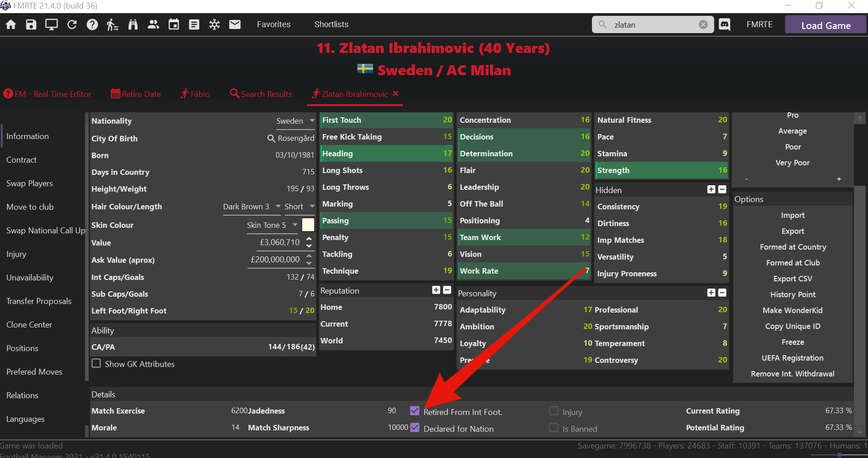This screenshot has height=458, width=868.
Task: Click the plus icon in Hidden header
Action: click(711, 189)
